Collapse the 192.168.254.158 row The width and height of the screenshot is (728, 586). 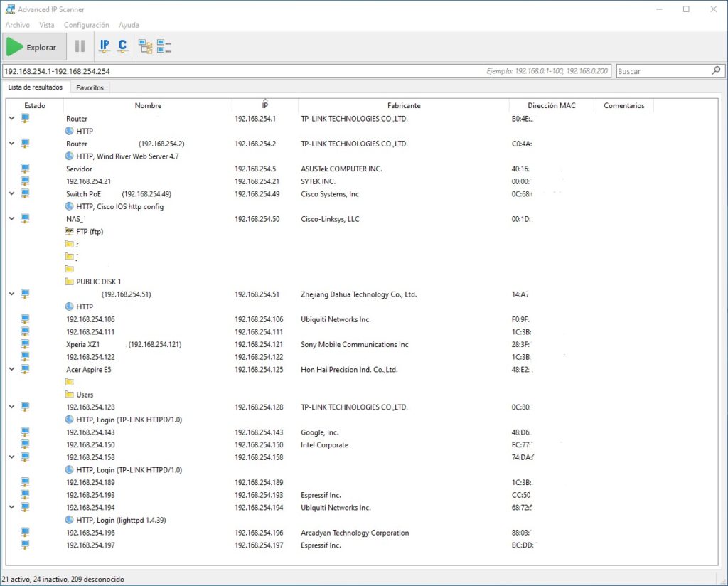tap(11, 457)
